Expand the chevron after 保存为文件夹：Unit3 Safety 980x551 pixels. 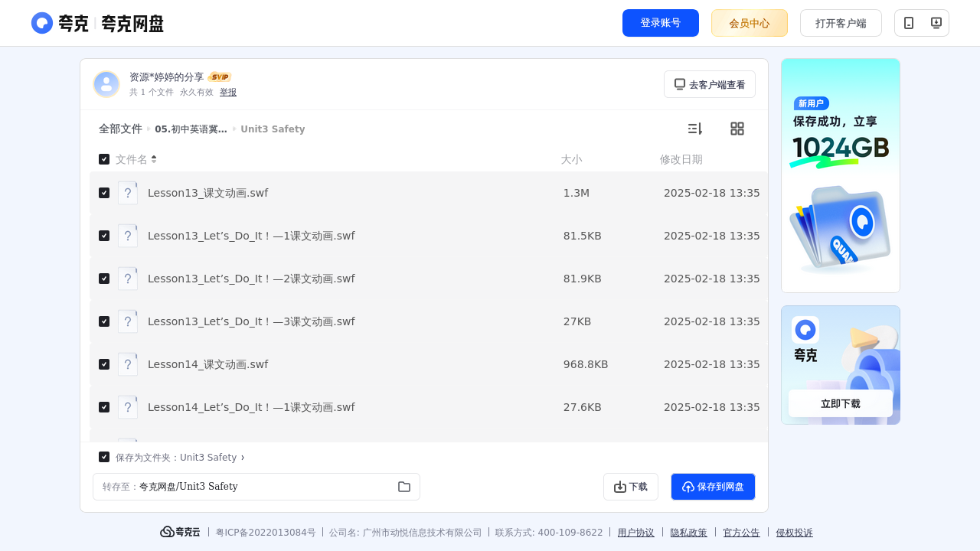coord(243,458)
